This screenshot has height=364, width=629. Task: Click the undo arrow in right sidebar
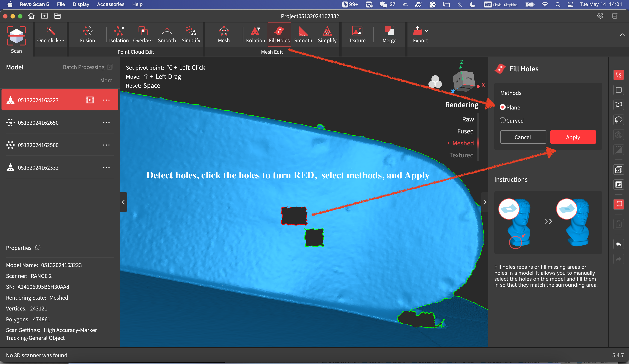[x=619, y=244]
